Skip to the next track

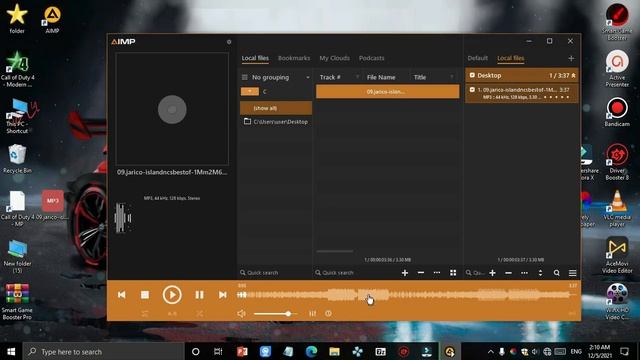tap(222, 295)
